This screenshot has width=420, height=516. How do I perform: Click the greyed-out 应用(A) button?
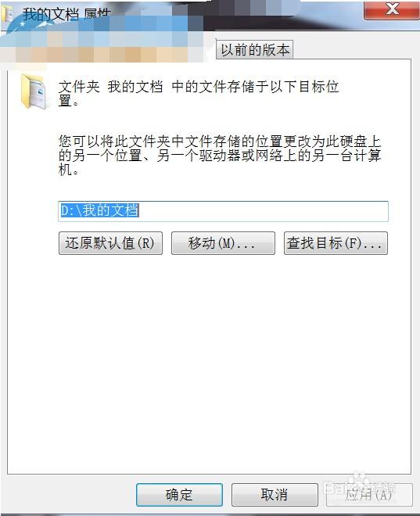(x=369, y=494)
